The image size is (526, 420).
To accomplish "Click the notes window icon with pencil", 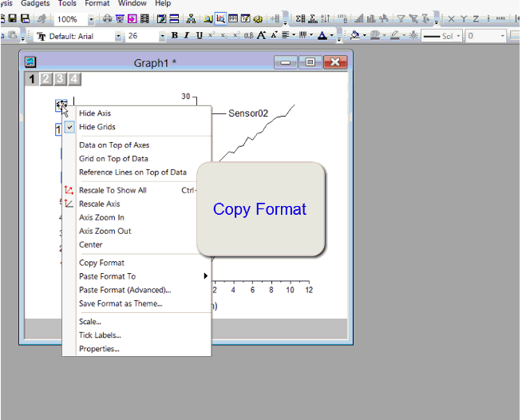I will tap(161, 18).
